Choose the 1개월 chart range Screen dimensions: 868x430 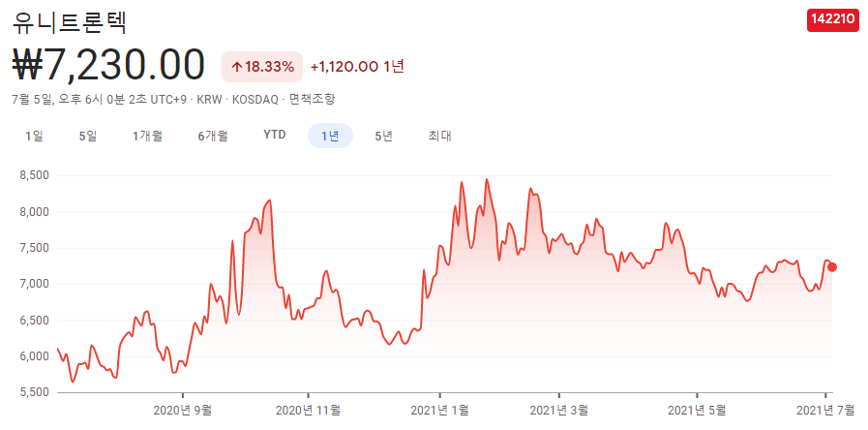coord(147,136)
